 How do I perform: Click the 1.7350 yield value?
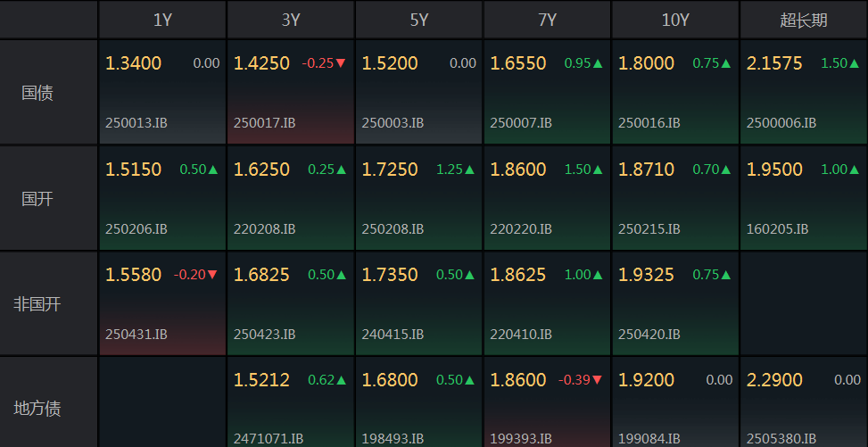[x=390, y=275]
